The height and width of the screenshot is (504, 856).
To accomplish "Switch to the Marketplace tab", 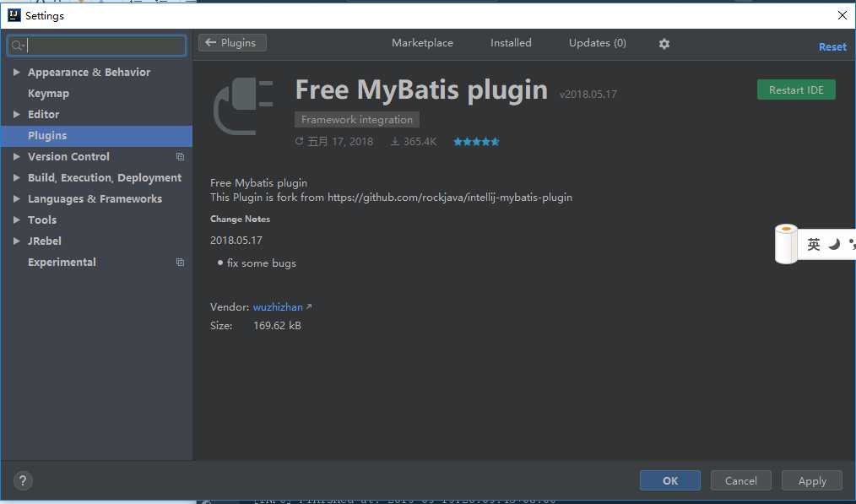I will pyautogui.click(x=422, y=42).
